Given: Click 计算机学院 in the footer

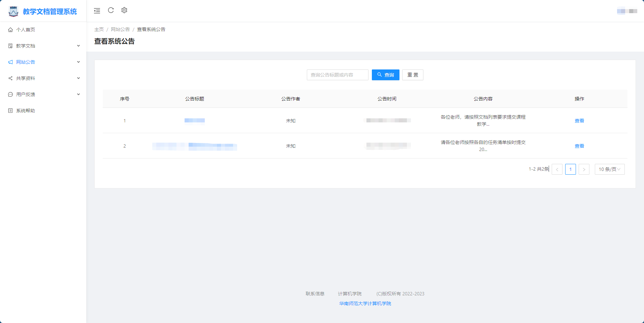Looking at the screenshot, I should 350,294.
